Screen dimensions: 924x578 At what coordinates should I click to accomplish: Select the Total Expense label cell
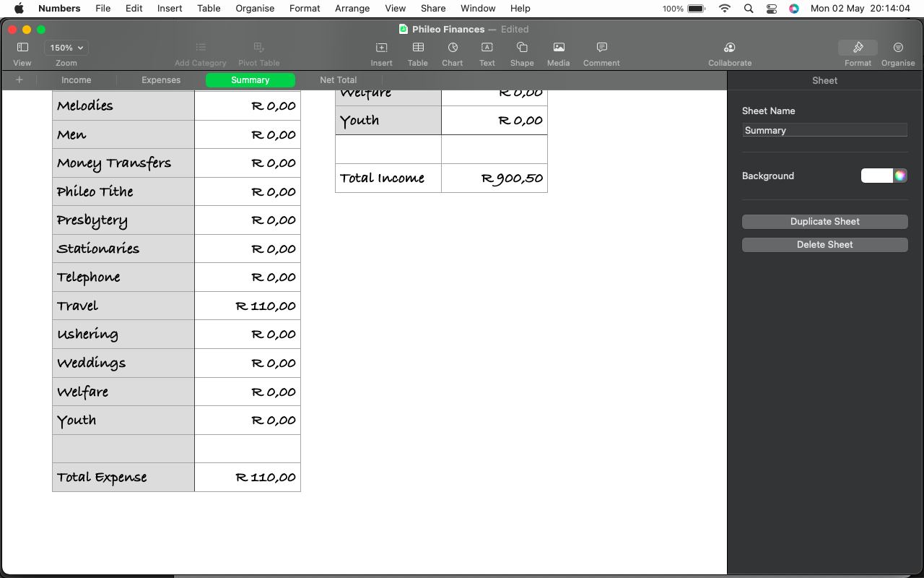click(123, 478)
